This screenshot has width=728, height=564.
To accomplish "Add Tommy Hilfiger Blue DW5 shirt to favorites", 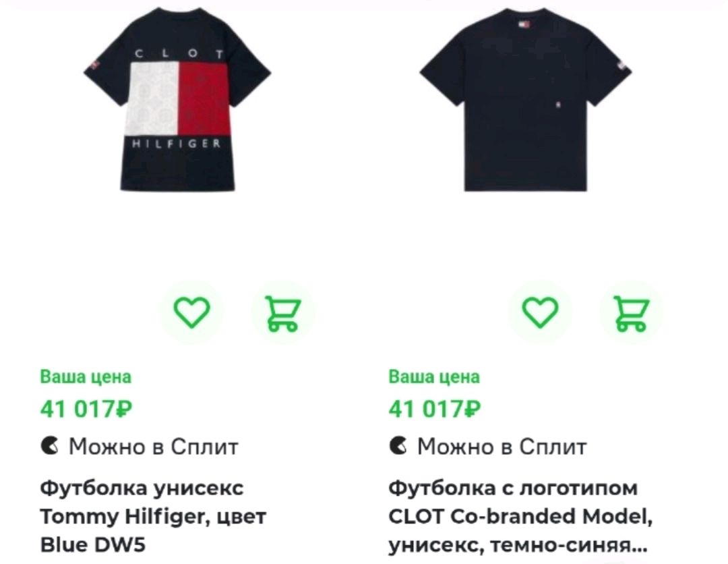I will 191,312.
